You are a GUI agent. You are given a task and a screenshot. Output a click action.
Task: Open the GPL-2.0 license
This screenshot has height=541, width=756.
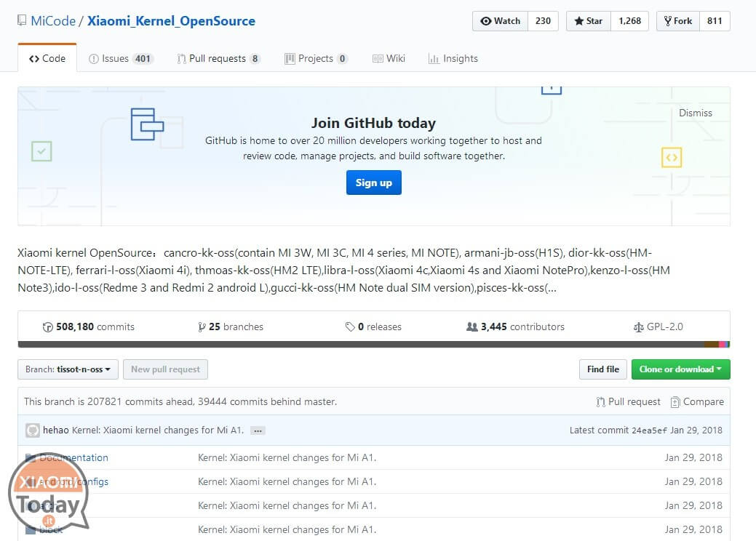pyautogui.click(x=658, y=327)
